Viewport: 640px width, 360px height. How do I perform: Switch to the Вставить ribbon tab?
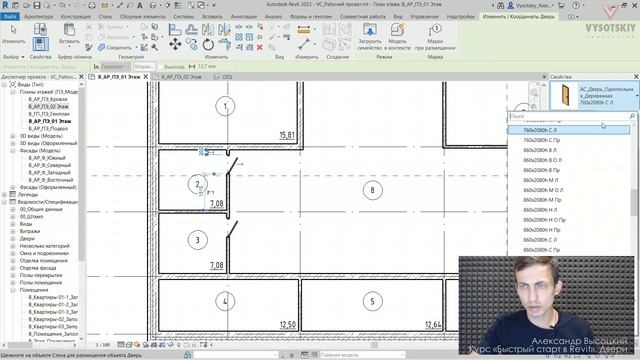212,17
